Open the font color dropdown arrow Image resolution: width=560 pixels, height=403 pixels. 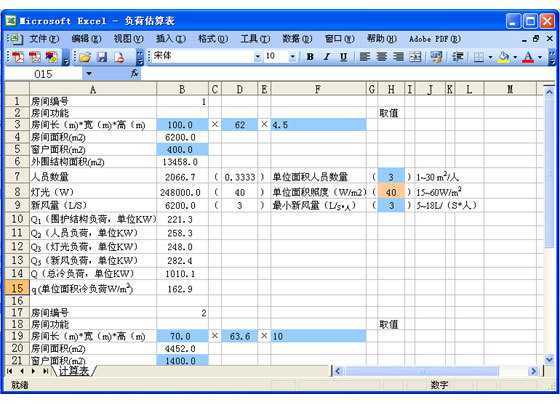point(540,57)
